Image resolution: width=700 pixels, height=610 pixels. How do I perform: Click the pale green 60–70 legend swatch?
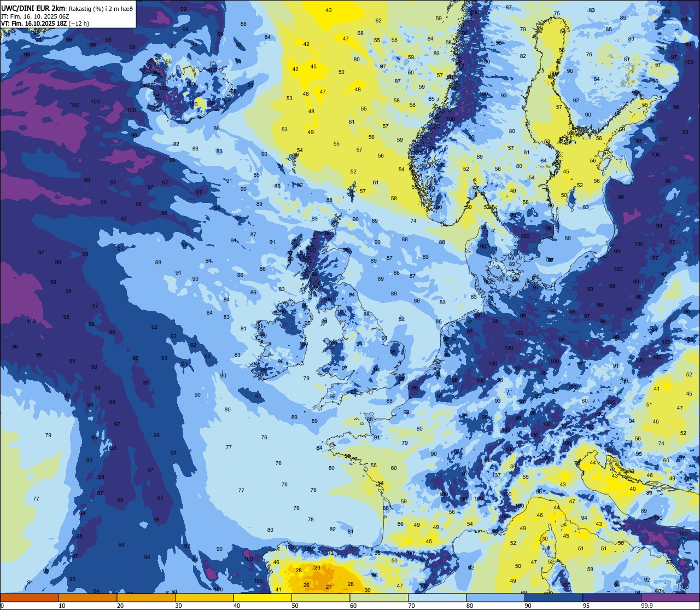click(x=379, y=597)
